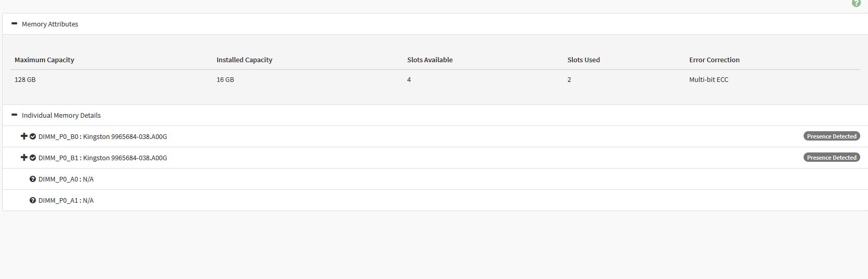Click the Presence Detected badge for DIMM_P0_B0
The height and width of the screenshot is (279, 868).
point(831,136)
